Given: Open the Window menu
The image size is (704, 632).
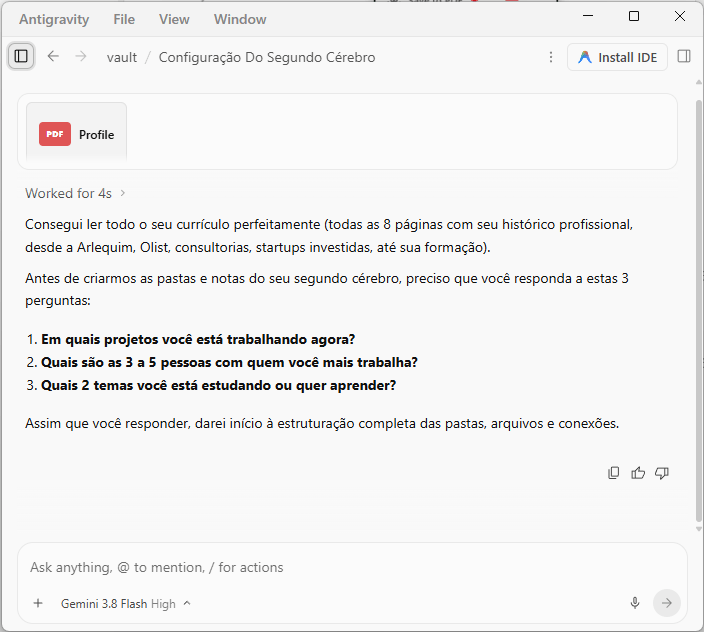Looking at the screenshot, I should pos(240,19).
